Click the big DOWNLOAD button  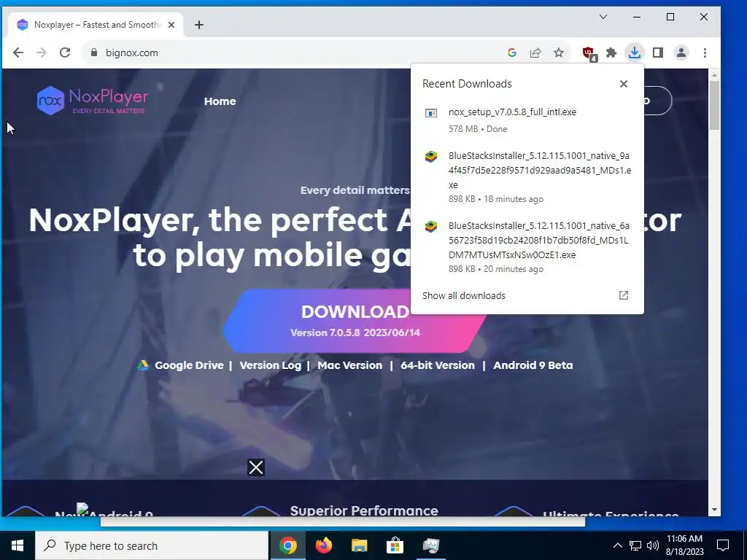[355, 321]
